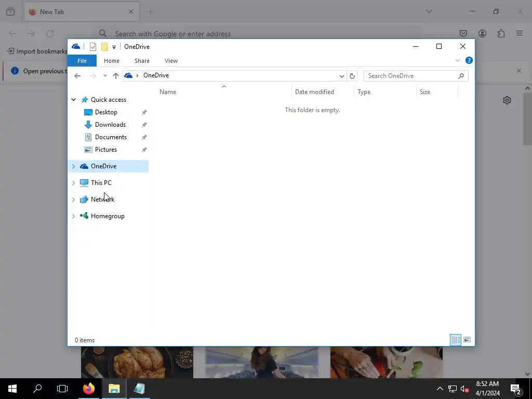Select Network in navigation pane
This screenshot has height=399, width=532.
coord(102,199)
